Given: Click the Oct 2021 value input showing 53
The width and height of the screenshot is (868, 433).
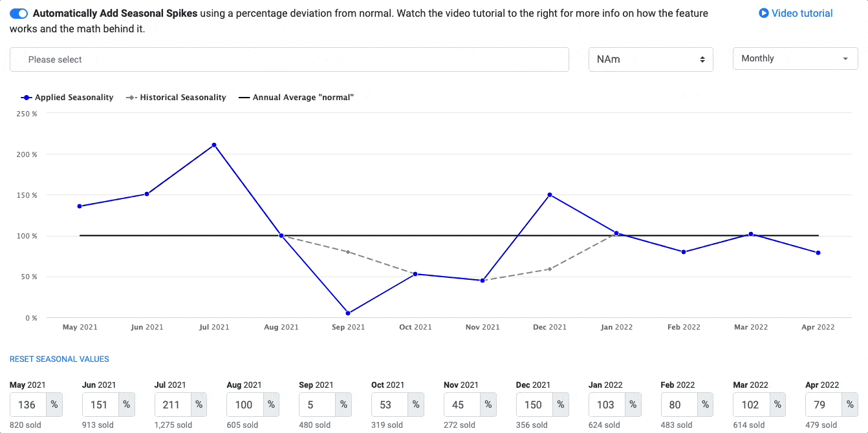Looking at the screenshot, I should (x=389, y=405).
